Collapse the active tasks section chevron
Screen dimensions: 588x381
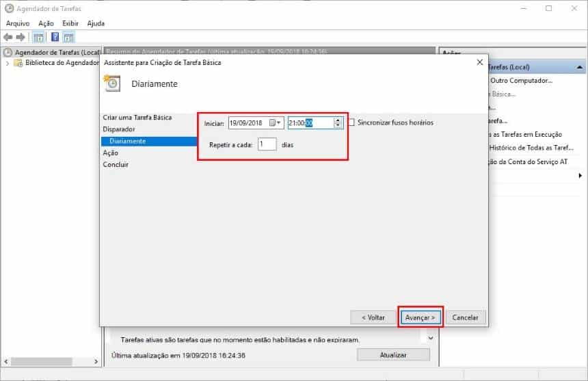tap(431, 338)
